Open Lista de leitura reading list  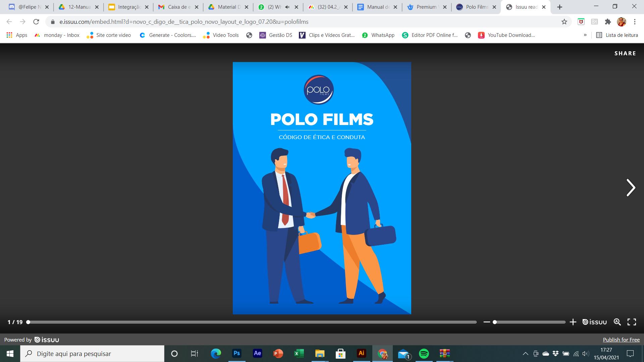pyautogui.click(x=617, y=35)
